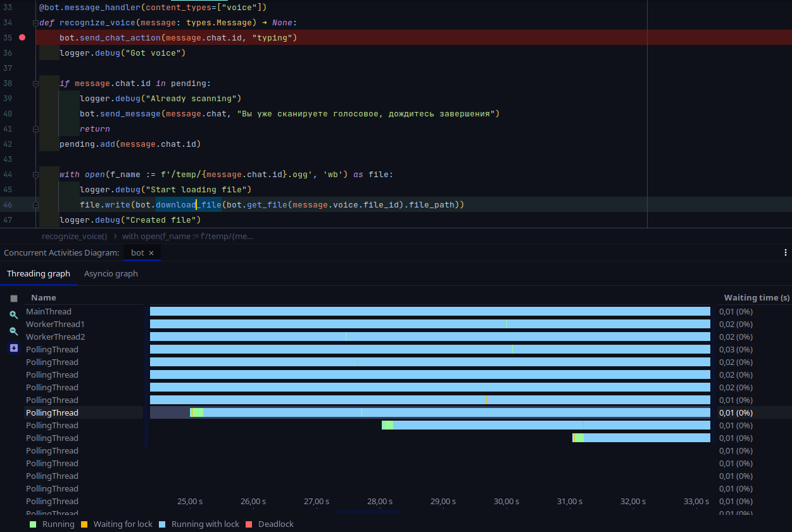This screenshot has width=792, height=532.
Task: Click the export download-arrow icon
Action: (x=13, y=348)
